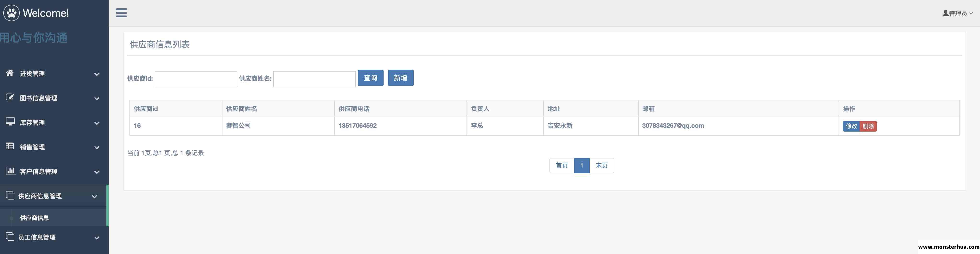The width and height of the screenshot is (980, 254).
Task: Open the 客户信息管理 menu label
Action: [38, 171]
